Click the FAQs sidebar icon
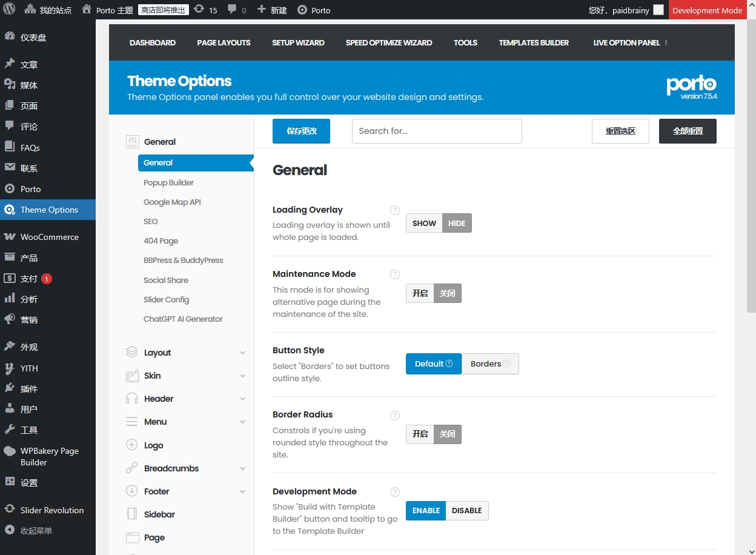The image size is (756, 555). point(9,147)
